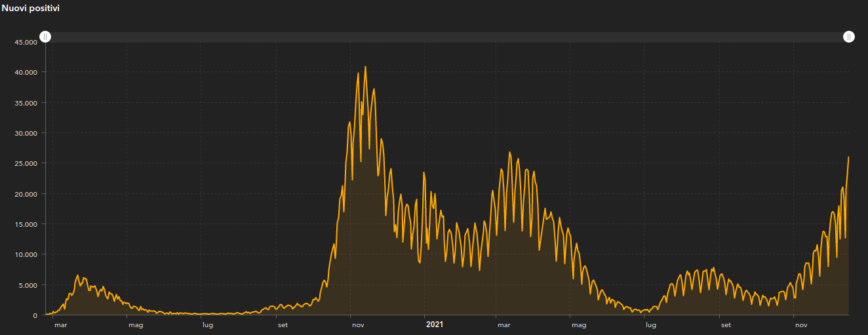Click the 15.000 y-axis label

point(26,224)
